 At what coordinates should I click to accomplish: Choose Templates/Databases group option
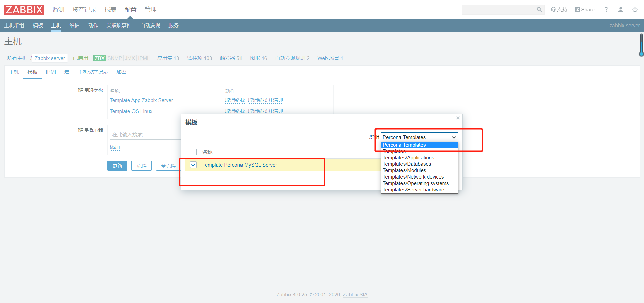click(419, 164)
